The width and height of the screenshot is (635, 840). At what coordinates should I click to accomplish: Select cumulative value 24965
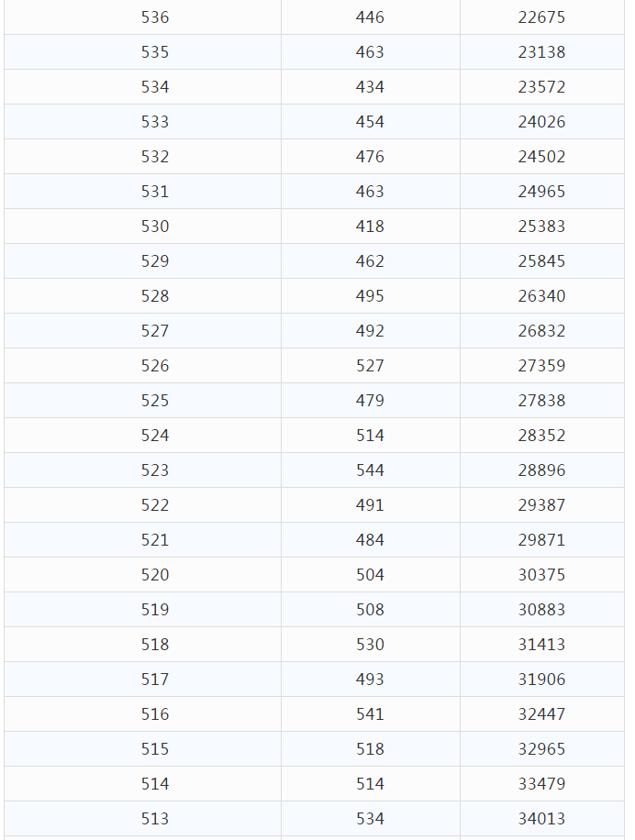click(x=541, y=192)
